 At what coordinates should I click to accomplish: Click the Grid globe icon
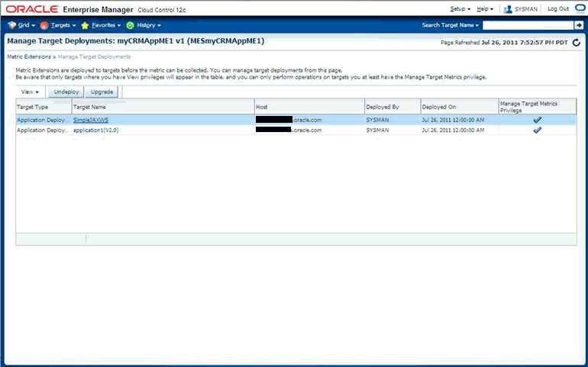click(x=12, y=25)
